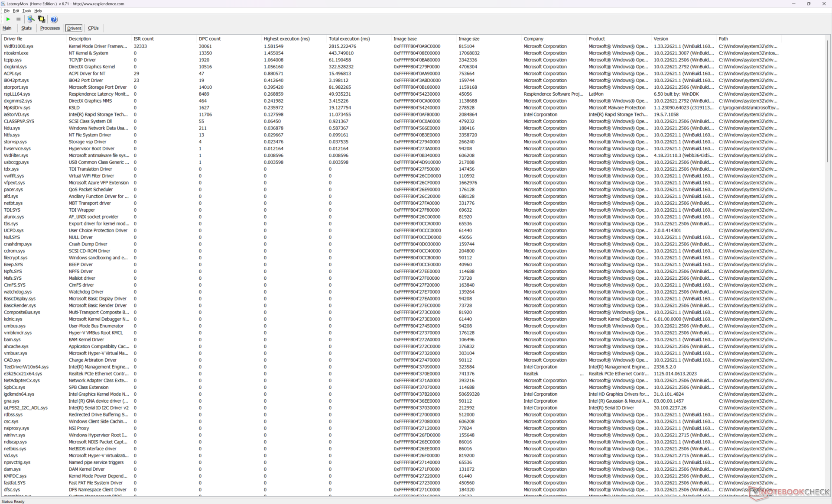This screenshot has height=504, width=832.
Task: Click the yellow overlapping-windows toolbar icon
Action: click(x=42, y=19)
